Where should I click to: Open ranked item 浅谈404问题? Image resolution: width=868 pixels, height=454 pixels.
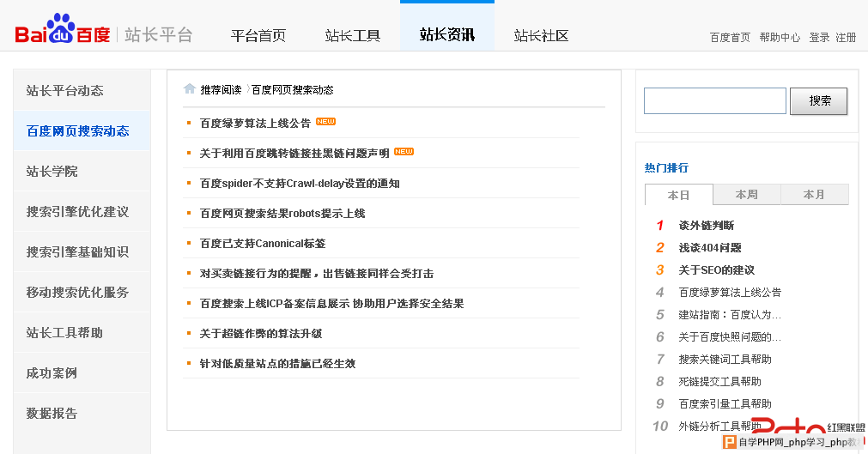(x=710, y=247)
